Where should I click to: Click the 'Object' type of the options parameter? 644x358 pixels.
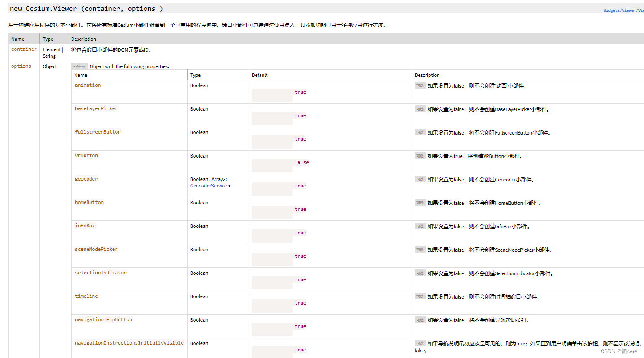pyautogui.click(x=50, y=66)
